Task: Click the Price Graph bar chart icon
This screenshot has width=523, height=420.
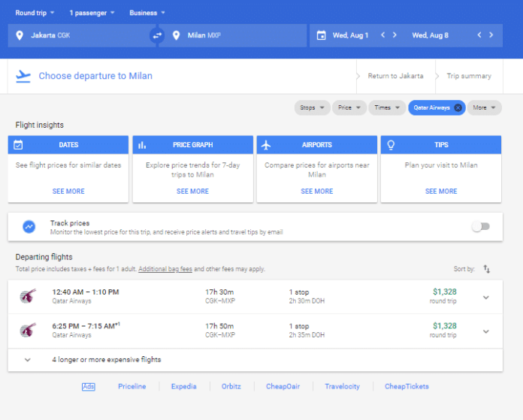Action: (x=142, y=145)
